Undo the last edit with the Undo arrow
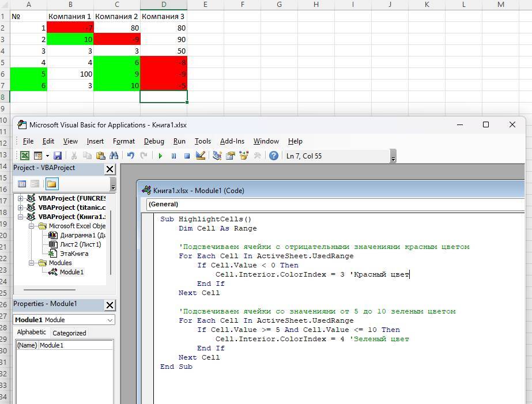 131,156
